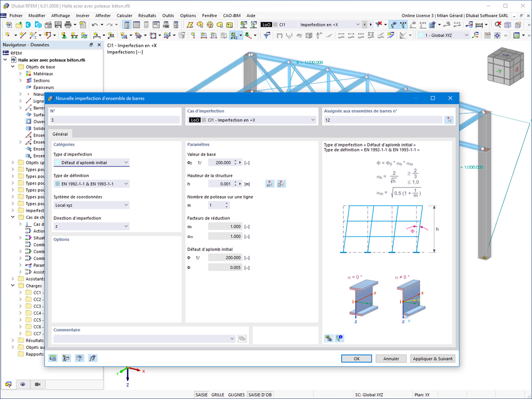
Task: Click the red X filter icon
Action: [379, 24]
